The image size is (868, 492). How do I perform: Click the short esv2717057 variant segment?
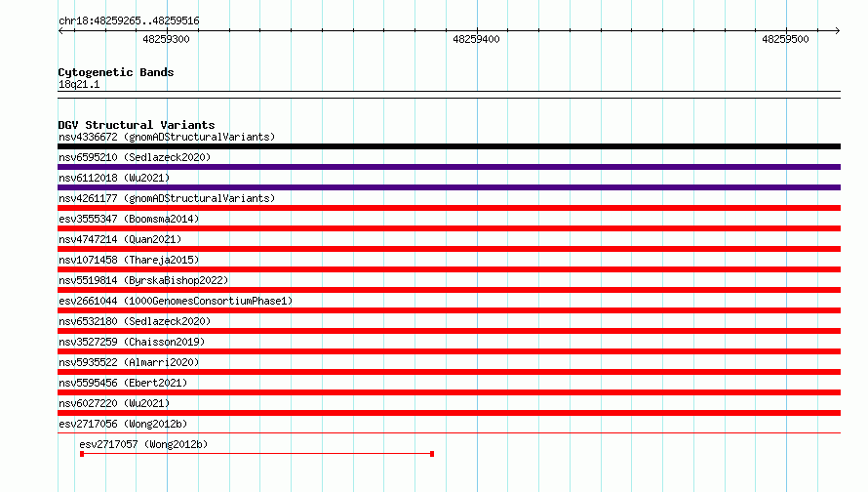pos(256,454)
